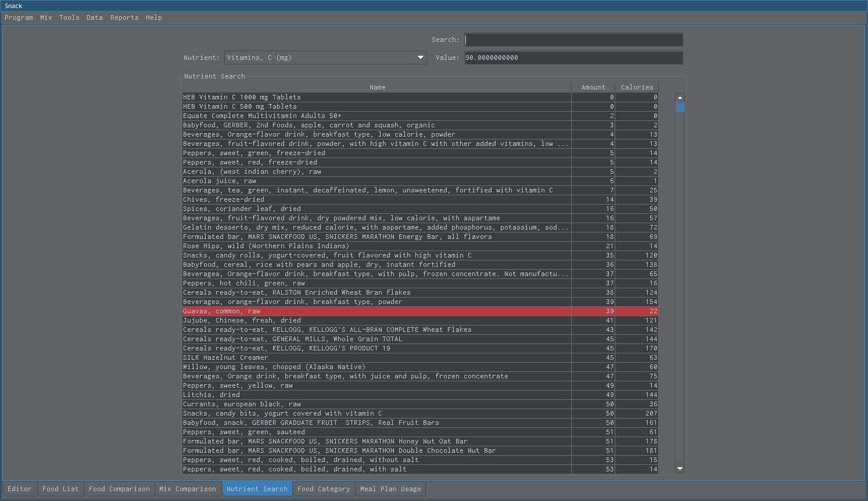868x501 pixels.
Task: Select Babyfood, cereal, rice with pears row
Action: [420, 264]
